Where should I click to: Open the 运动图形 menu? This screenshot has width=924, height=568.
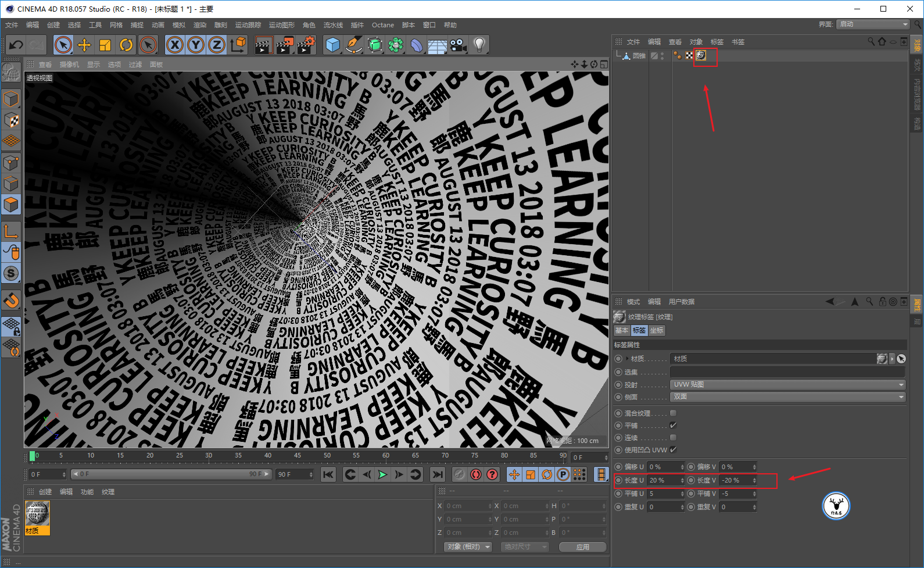click(x=282, y=25)
